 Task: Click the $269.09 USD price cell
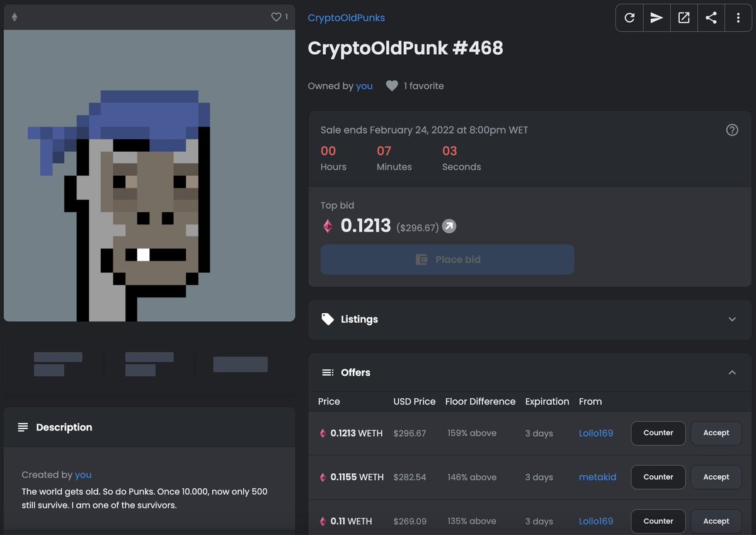click(409, 521)
